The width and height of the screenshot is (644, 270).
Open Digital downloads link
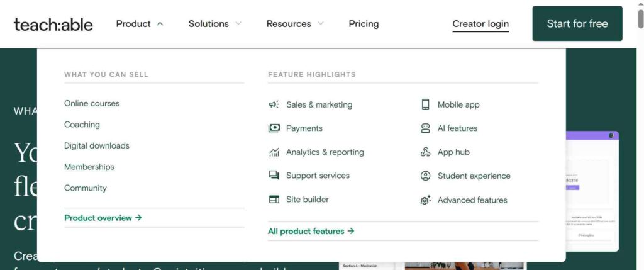96,146
